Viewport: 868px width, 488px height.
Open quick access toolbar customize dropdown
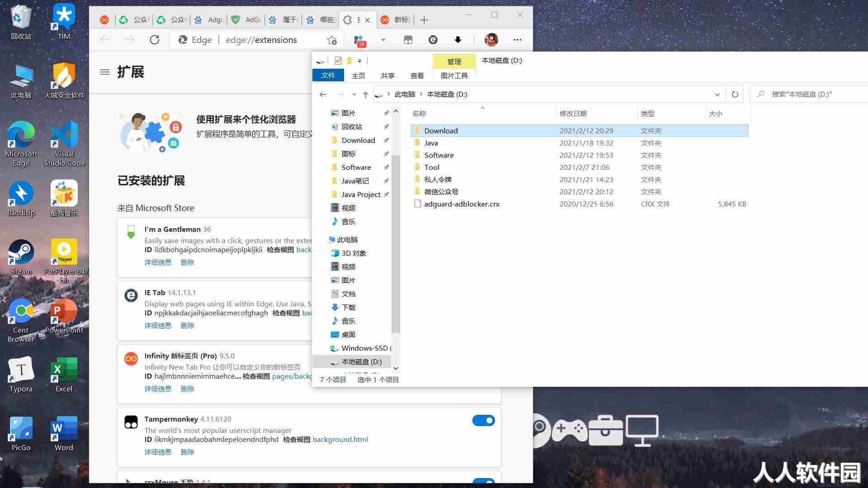[x=359, y=61]
